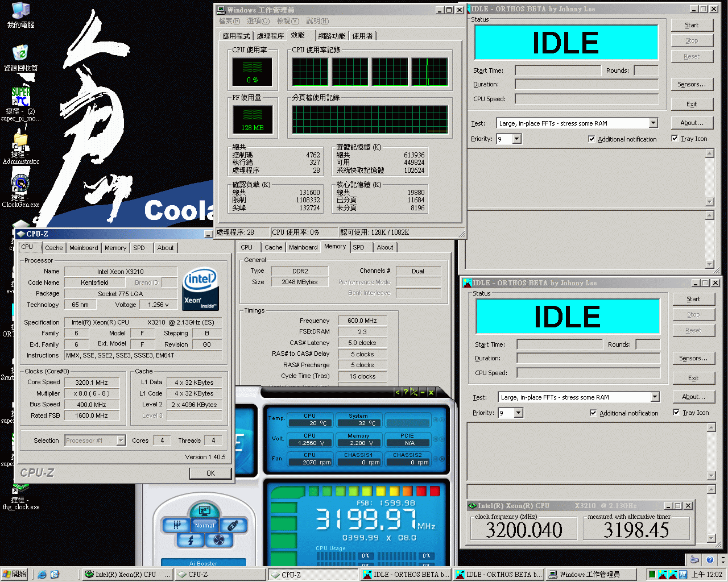Viewport: 728px width, 582px height.
Task: Open the 檢視(V) menu in Task Manager
Action: click(288, 21)
